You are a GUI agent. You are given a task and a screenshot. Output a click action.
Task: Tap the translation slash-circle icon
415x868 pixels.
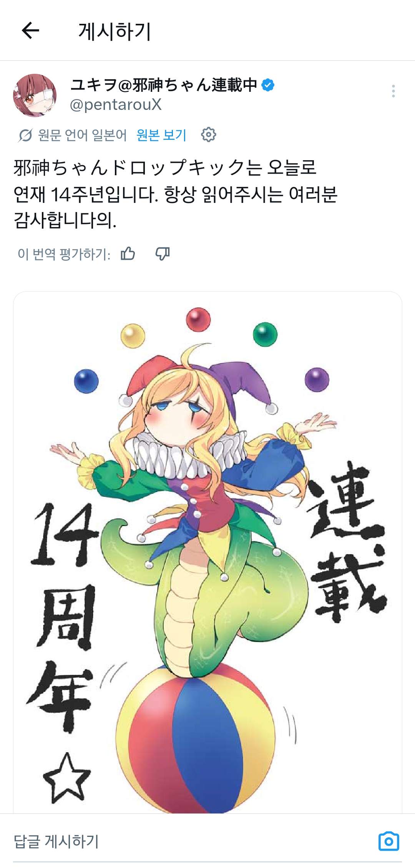(x=25, y=135)
